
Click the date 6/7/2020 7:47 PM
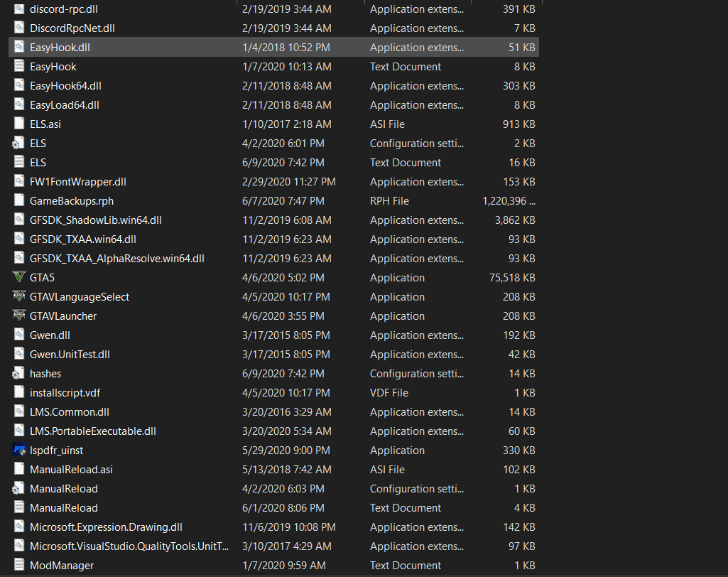coord(283,201)
